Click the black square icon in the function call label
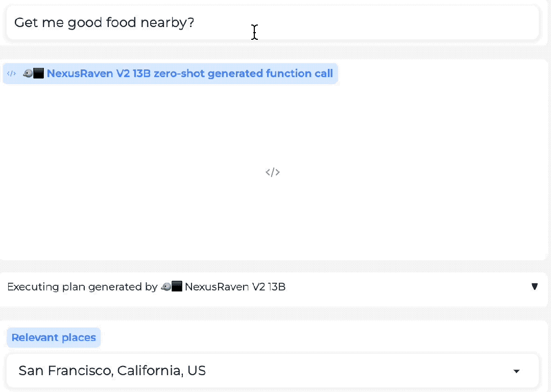 39,73
